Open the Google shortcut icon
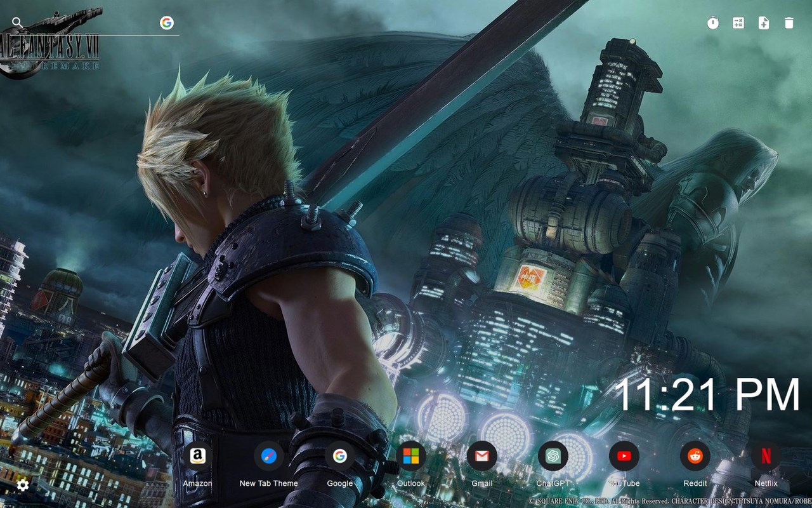812x508 pixels. 340,456
